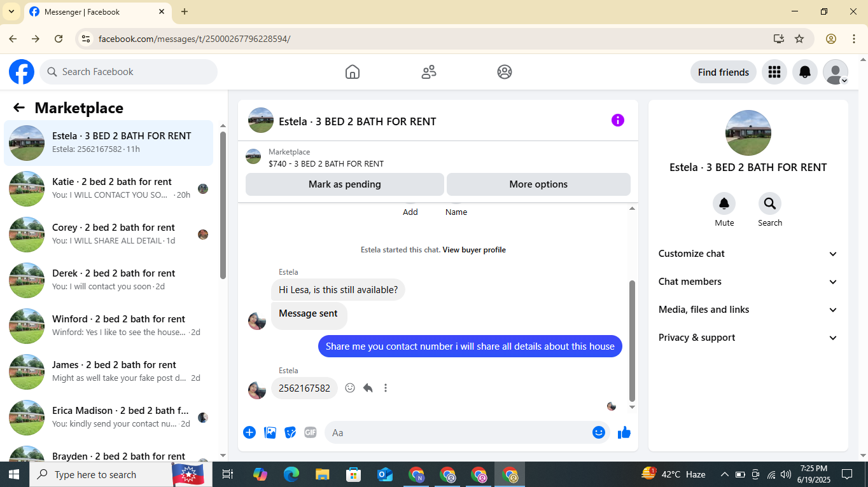Show hidden system tray icons
This screenshot has height=487, width=868.
[x=724, y=474]
